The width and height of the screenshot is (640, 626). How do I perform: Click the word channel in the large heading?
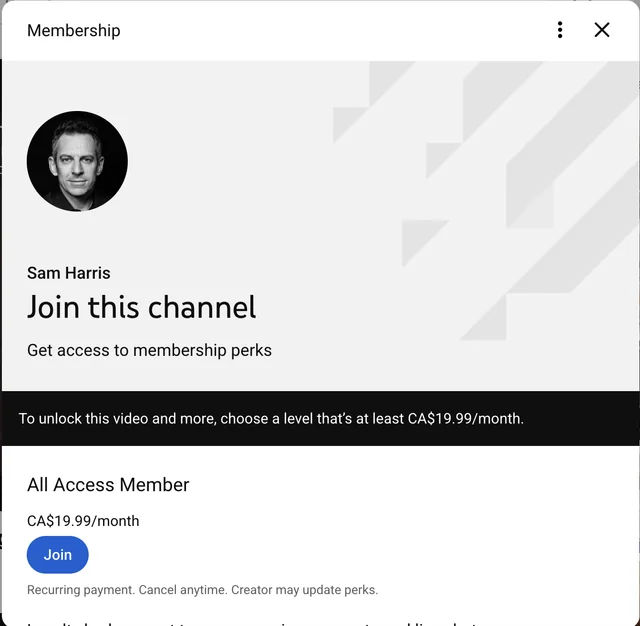(x=202, y=307)
